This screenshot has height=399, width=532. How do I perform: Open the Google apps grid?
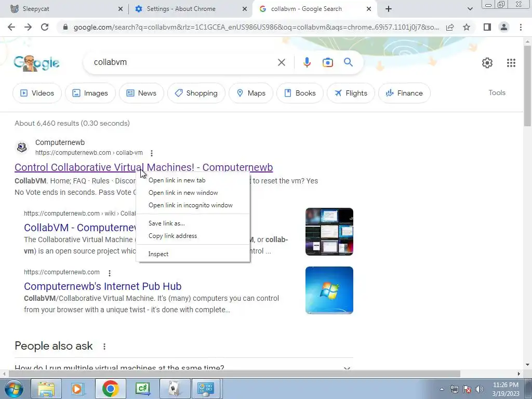(x=511, y=63)
